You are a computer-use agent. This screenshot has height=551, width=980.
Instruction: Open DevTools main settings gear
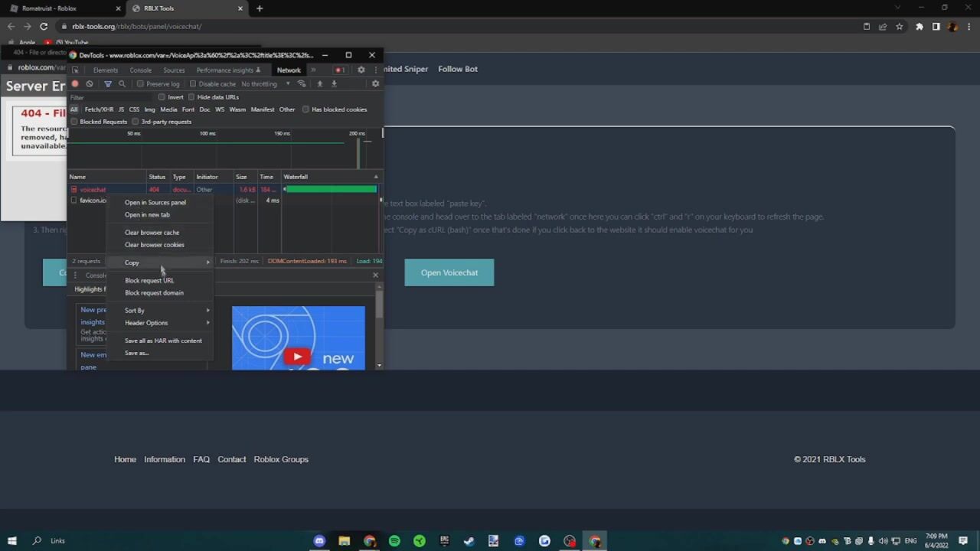coord(361,70)
